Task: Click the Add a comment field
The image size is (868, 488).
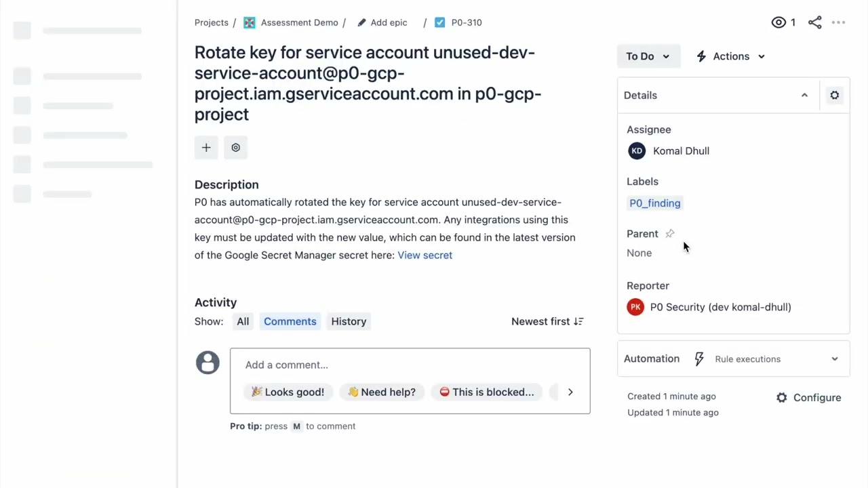Action: (410, 365)
